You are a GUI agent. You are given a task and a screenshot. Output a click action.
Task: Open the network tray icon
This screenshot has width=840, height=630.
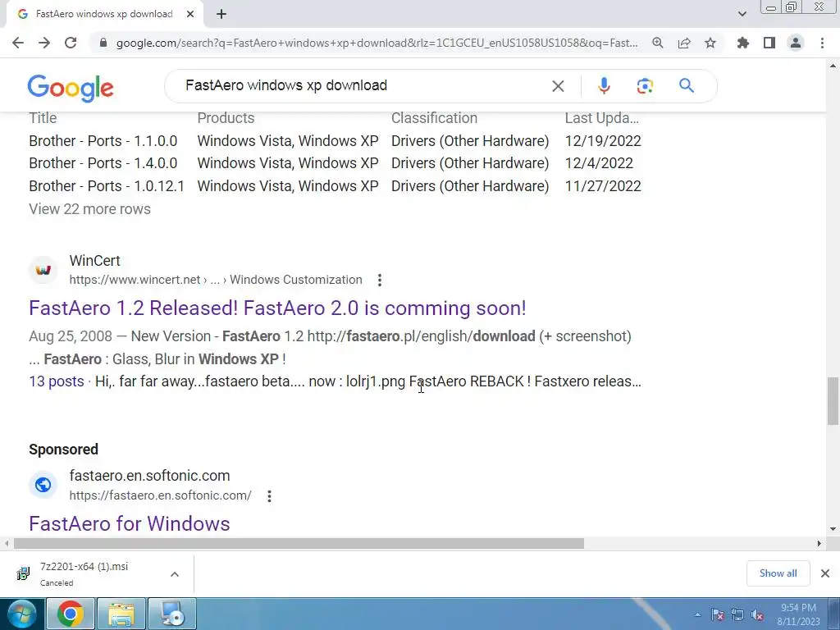pyautogui.click(x=737, y=614)
